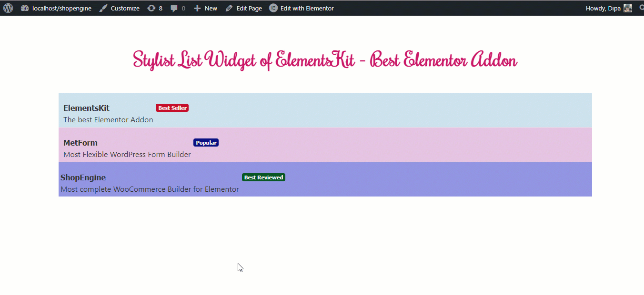
Task: Click the paintbrush Customize icon
Action: coord(103,8)
